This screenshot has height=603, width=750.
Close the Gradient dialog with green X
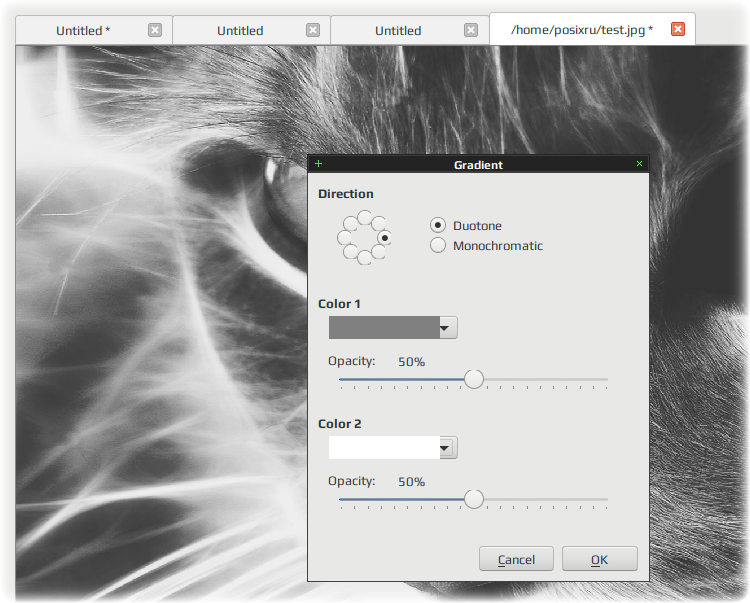point(640,164)
